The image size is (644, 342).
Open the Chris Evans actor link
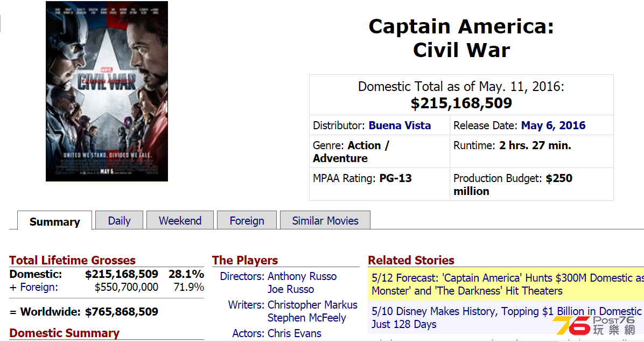[x=294, y=333]
